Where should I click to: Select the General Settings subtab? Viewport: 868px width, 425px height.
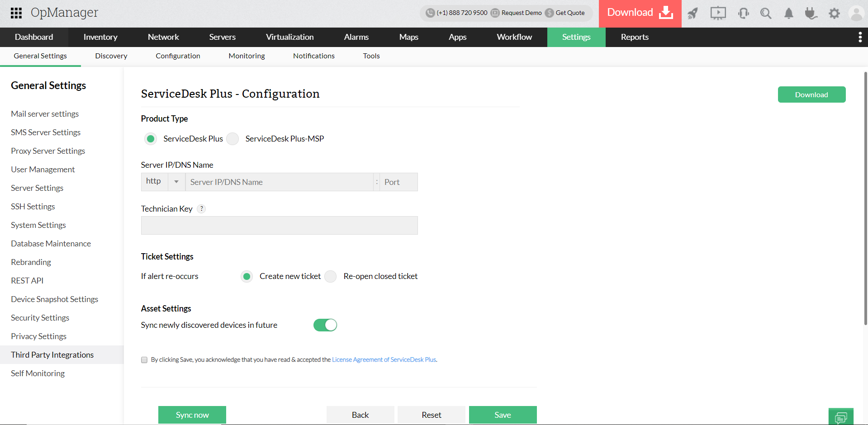(40, 56)
